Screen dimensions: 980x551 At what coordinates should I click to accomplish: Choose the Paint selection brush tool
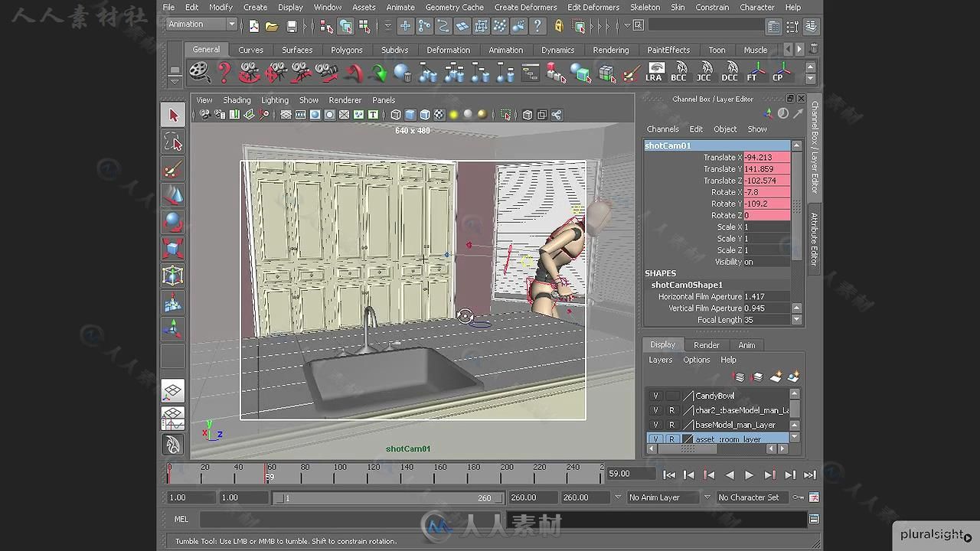coord(173,169)
